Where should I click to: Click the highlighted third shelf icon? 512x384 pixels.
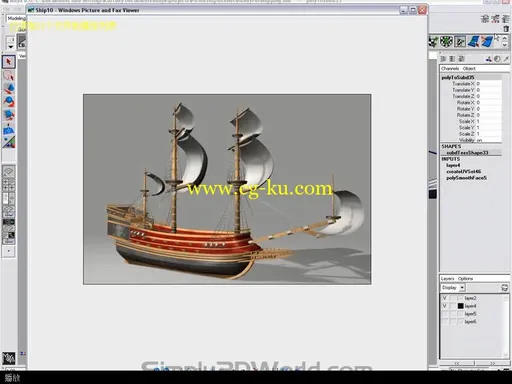(460, 42)
